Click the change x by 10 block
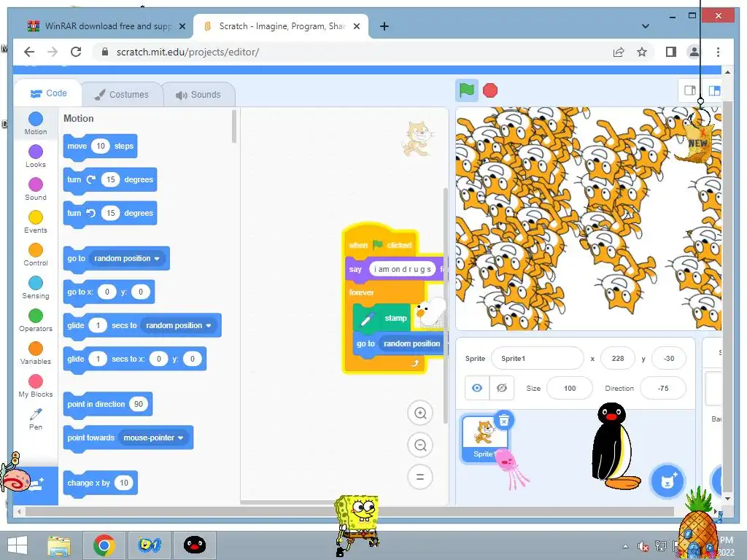This screenshot has height=560, width=747. pos(101,483)
